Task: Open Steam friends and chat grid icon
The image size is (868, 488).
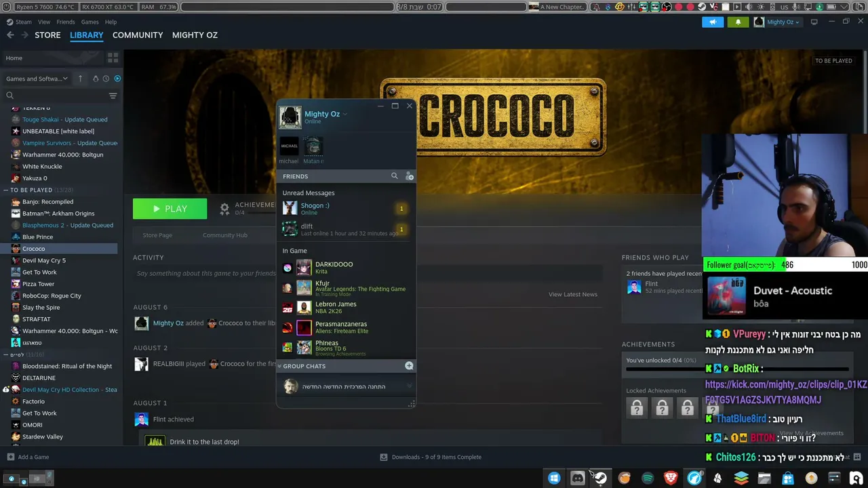Action: pos(856,457)
